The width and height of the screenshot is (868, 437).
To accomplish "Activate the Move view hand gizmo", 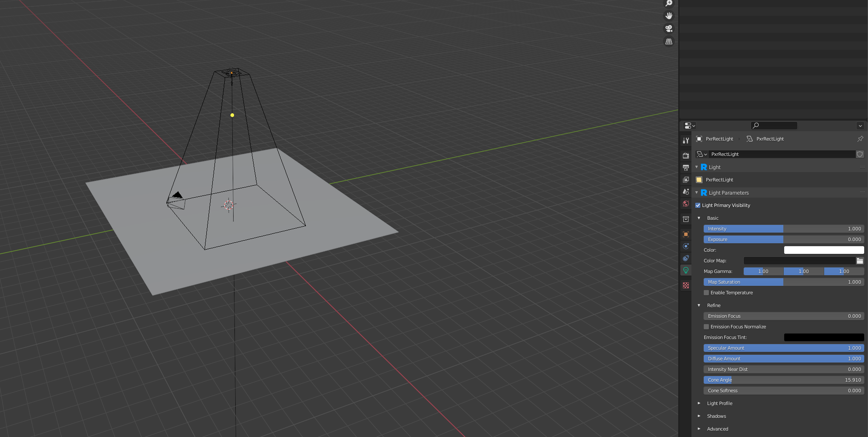I will [669, 16].
